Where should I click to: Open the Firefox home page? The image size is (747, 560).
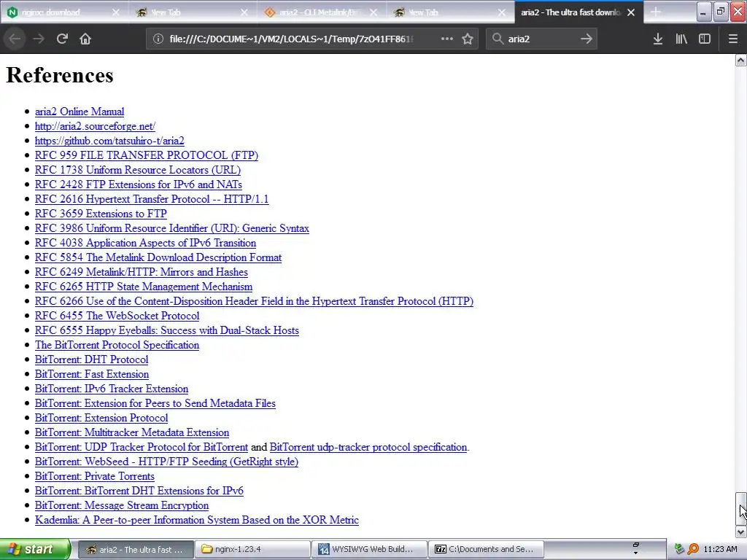85,39
